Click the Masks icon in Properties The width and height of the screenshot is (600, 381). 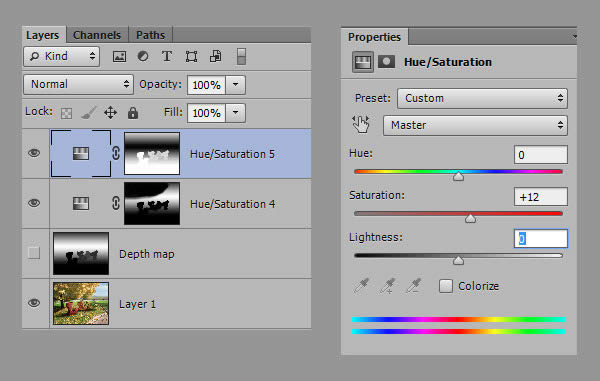click(x=386, y=62)
